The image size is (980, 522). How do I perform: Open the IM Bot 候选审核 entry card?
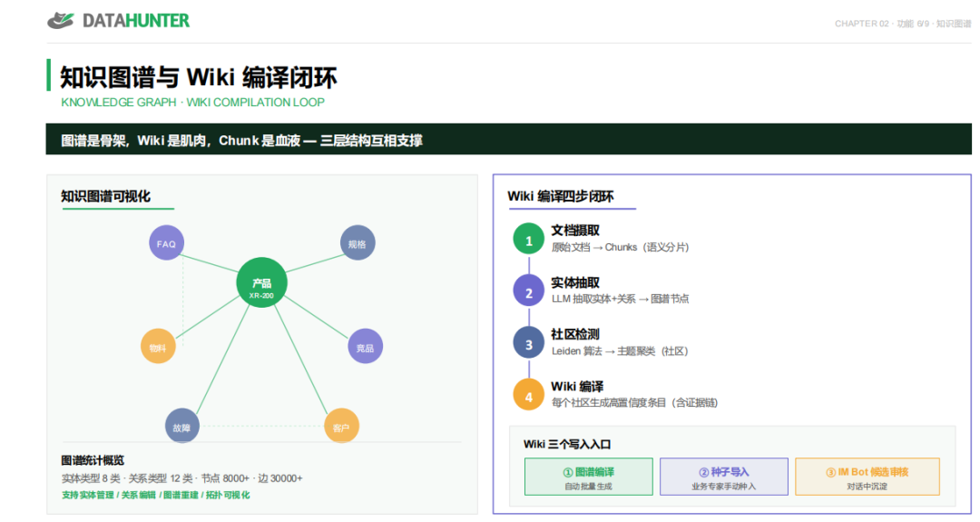(867, 477)
